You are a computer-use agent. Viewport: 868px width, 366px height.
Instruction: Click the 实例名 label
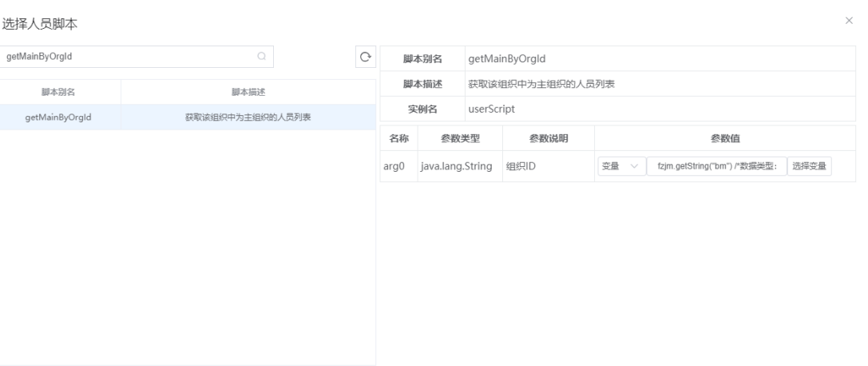tap(422, 109)
